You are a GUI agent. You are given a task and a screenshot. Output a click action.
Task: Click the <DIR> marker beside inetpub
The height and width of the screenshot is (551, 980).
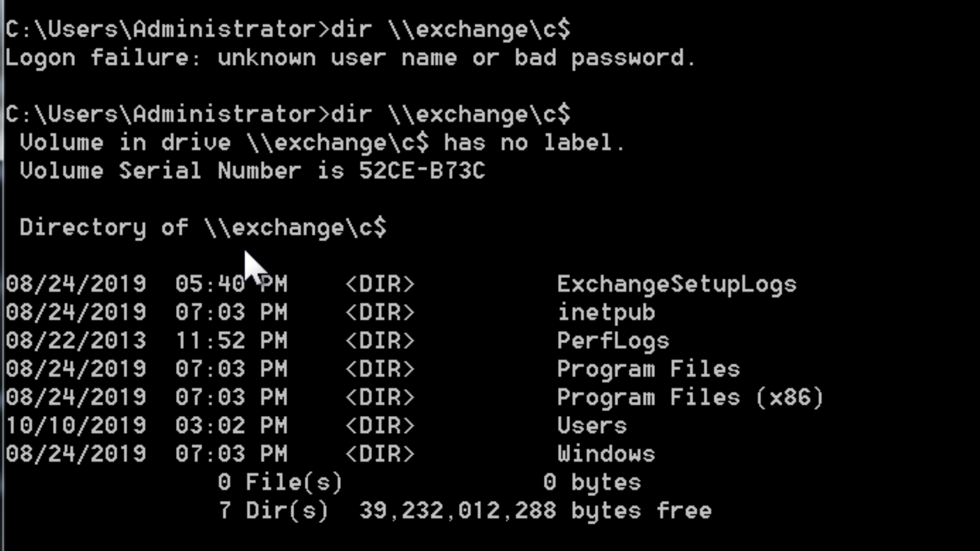pos(380,313)
